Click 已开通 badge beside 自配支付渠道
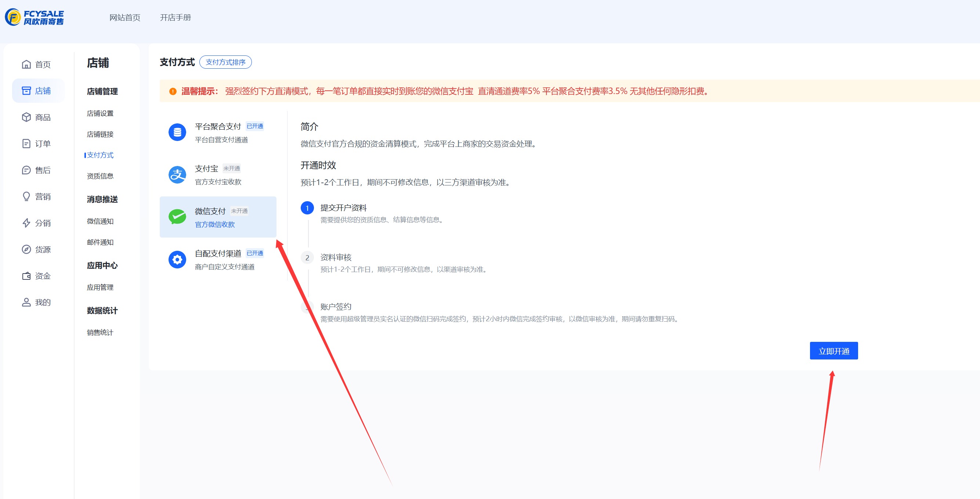The image size is (980, 499). coord(255,253)
